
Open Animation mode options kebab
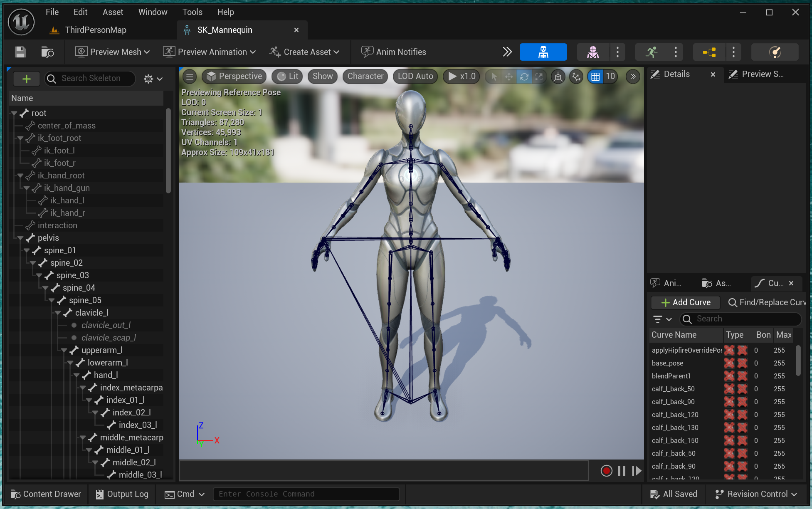676,52
